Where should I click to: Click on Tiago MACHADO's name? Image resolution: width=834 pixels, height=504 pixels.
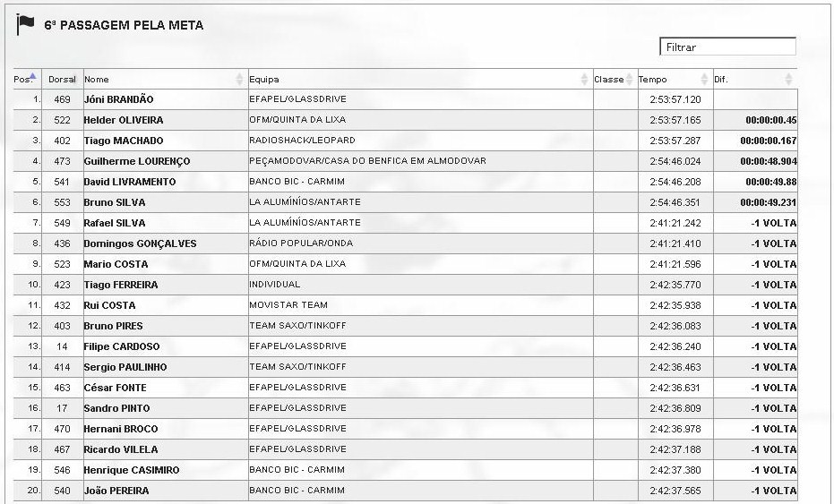tap(123, 141)
